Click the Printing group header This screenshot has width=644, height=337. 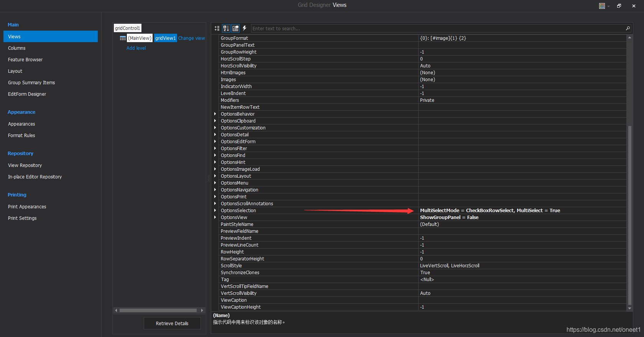tap(17, 195)
